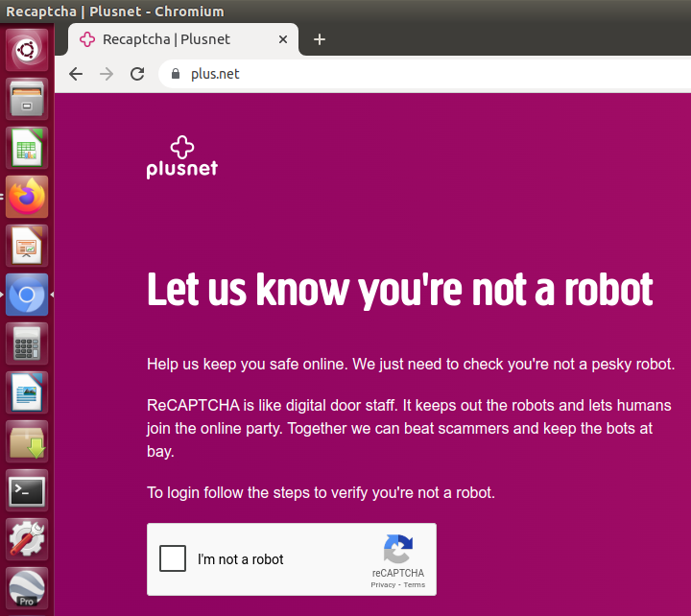Open the Calculator from the dock
The height and width of the screenshot is (616, 691).
(x=27, y=344)
